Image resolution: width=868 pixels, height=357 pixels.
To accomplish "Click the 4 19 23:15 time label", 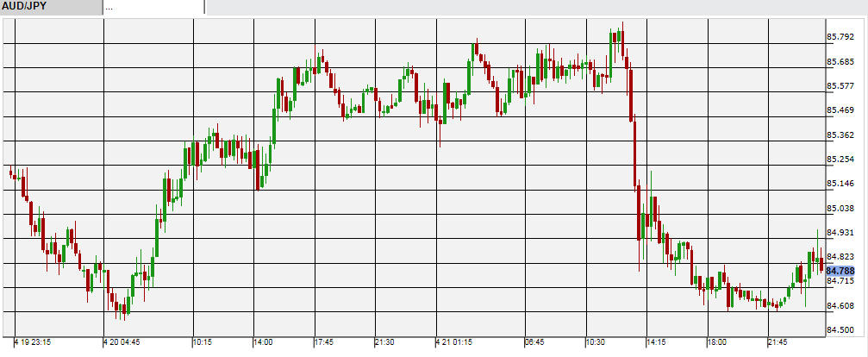I will click(x=31, y=342).
